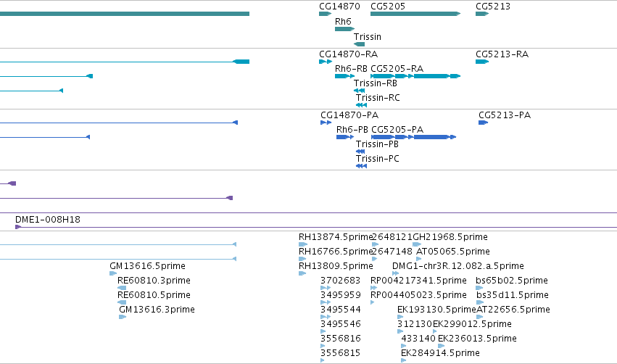
Task: Select the 2647148 EST label
Action: [392, 252]
